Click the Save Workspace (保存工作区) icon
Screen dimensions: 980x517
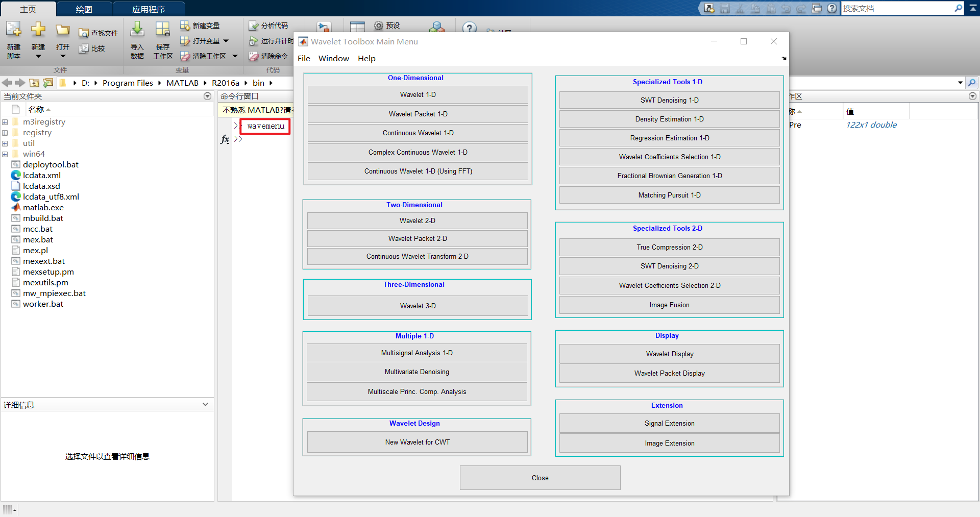(x=163, y=31)
